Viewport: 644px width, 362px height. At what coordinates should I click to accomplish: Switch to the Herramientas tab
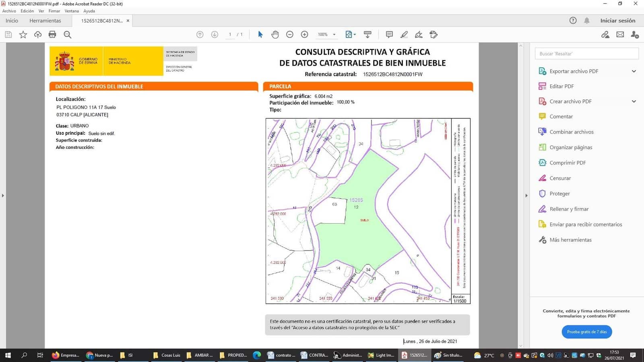[45, 21]
